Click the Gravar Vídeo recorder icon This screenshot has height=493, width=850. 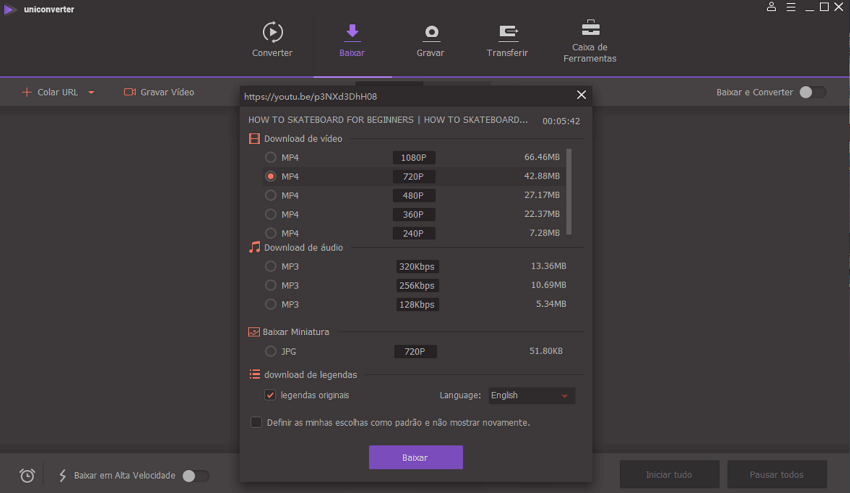click(130, 92)
